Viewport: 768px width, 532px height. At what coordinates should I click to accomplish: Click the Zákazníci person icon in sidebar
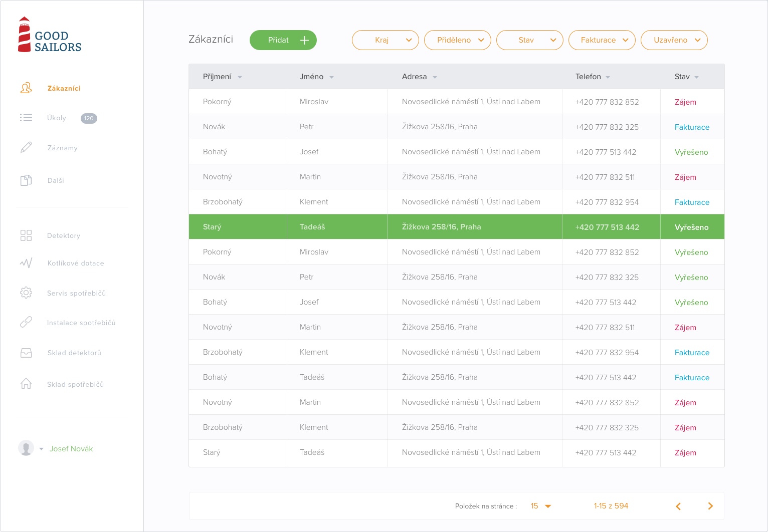pyautogui.click(x=26, y=88)
